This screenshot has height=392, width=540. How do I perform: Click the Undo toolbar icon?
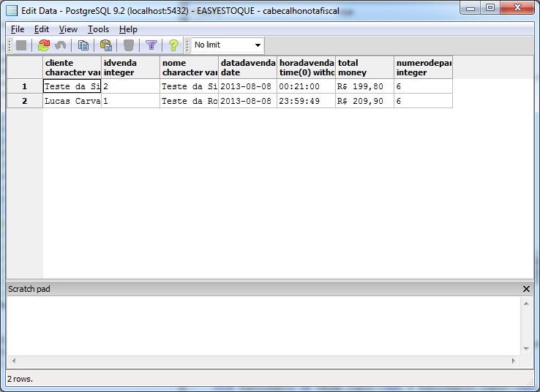coord(61,45)
